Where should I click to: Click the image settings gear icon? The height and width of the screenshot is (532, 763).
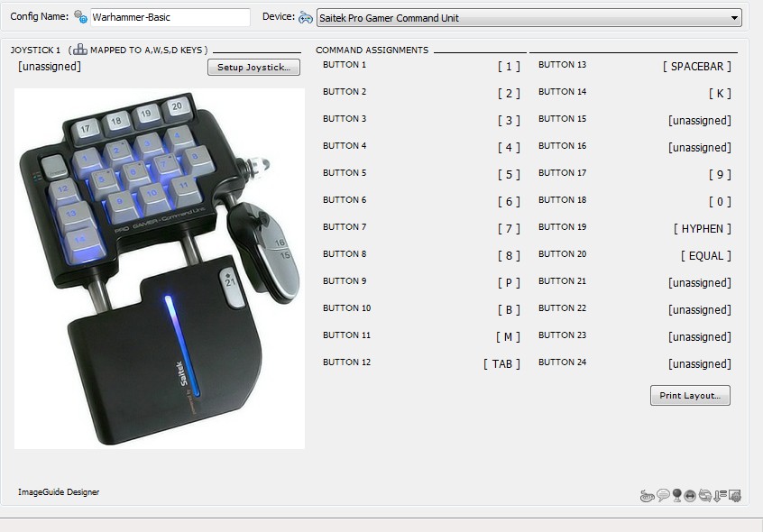pos(734,495)
